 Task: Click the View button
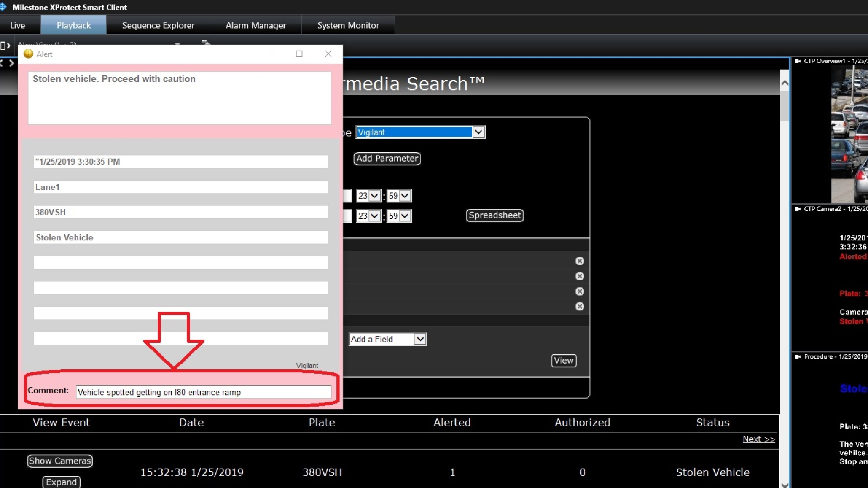(x=564, y=361)
